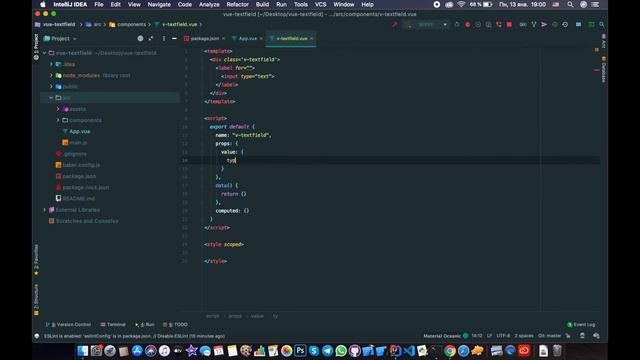
Task: Open the run configuration dropdown
Action: point(426,24)
